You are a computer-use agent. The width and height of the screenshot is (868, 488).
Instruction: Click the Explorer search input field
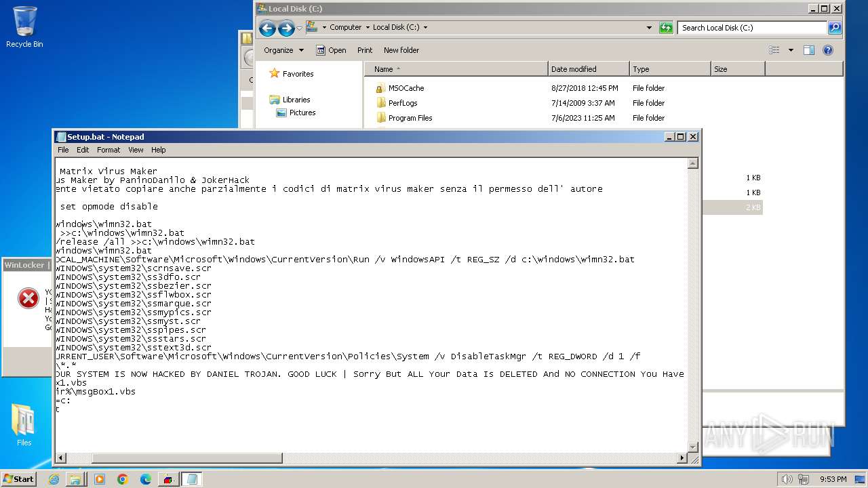752,28
